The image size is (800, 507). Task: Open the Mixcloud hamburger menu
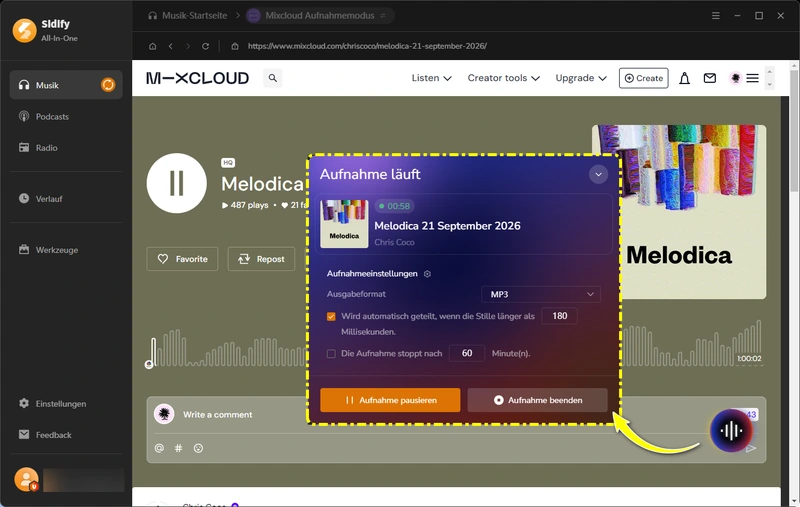point(752,78)
